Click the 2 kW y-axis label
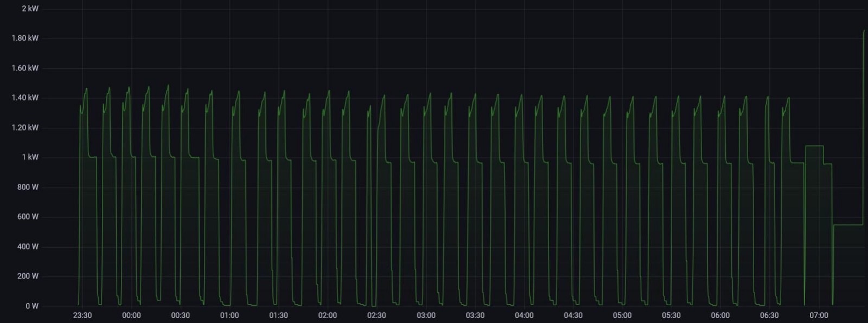 30,9
